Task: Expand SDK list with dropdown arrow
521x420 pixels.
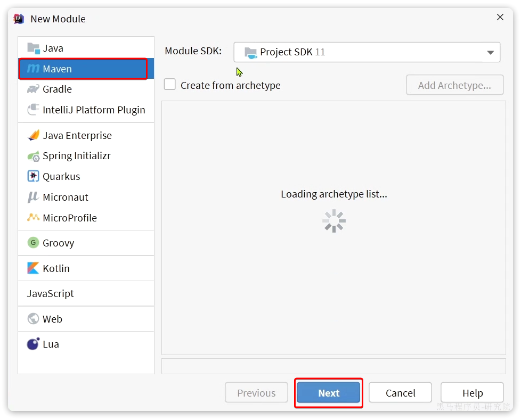Action: (491, 53)
